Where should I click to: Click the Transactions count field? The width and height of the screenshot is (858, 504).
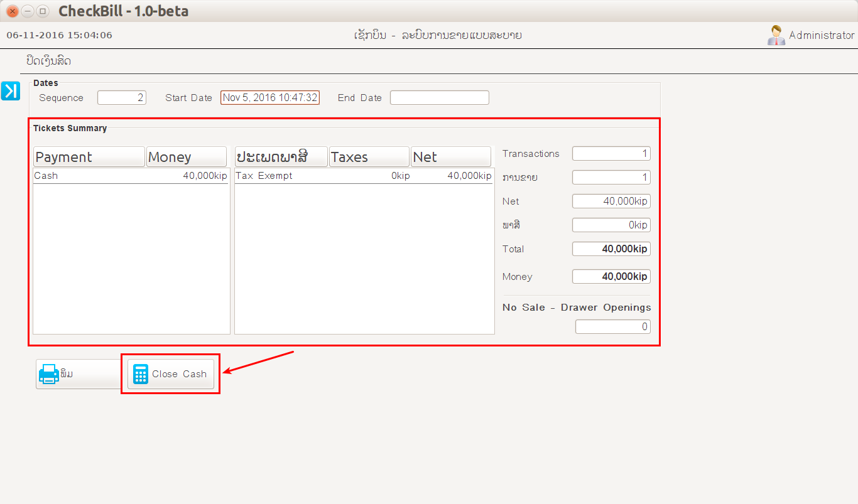pos(611,154)
